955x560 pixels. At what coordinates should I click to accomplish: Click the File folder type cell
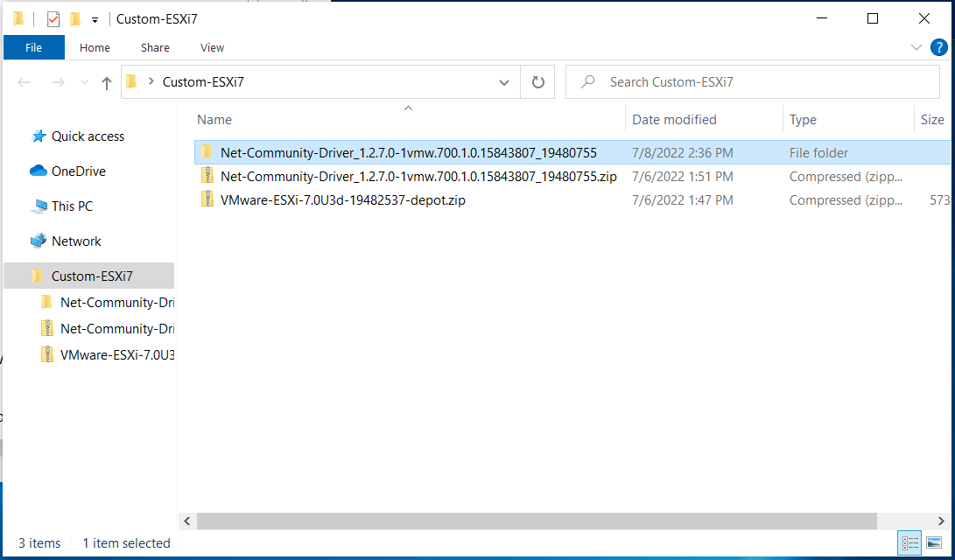pyautogui.click(x=818, y=153)
